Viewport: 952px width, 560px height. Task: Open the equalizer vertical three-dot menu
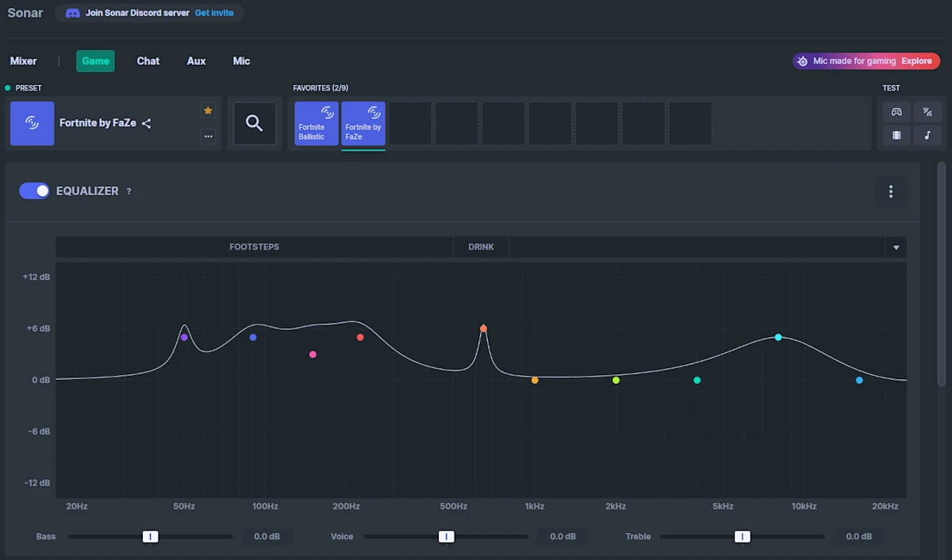tap(891, 191)
